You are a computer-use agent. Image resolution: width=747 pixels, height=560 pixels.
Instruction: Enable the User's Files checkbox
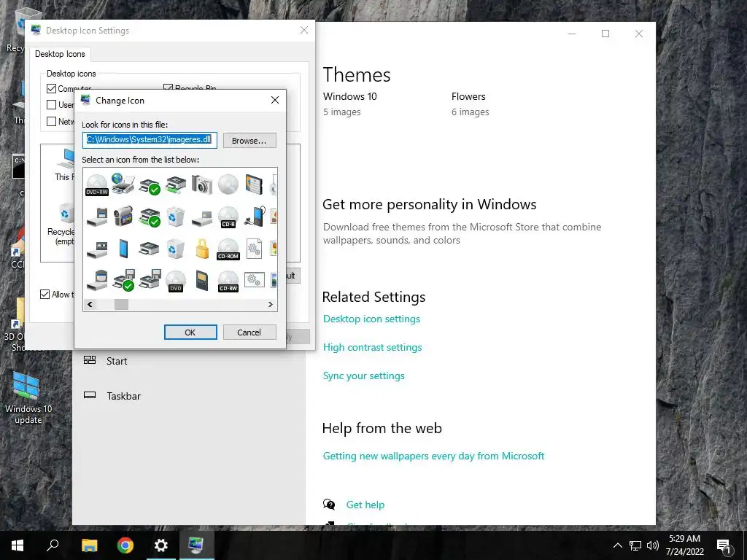(52, 105)
